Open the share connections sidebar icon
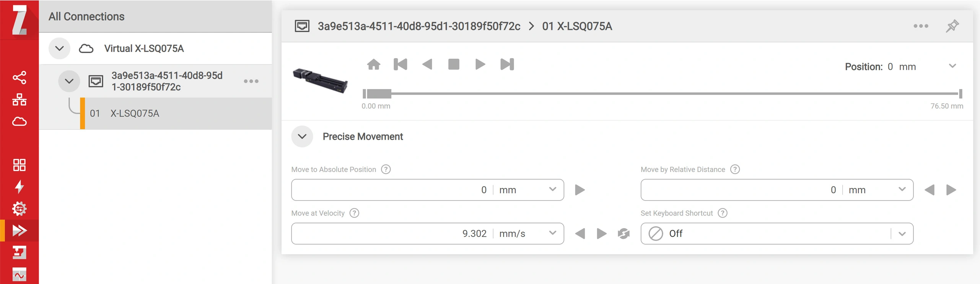Screen dimensions: 980x284 (19, 78)
